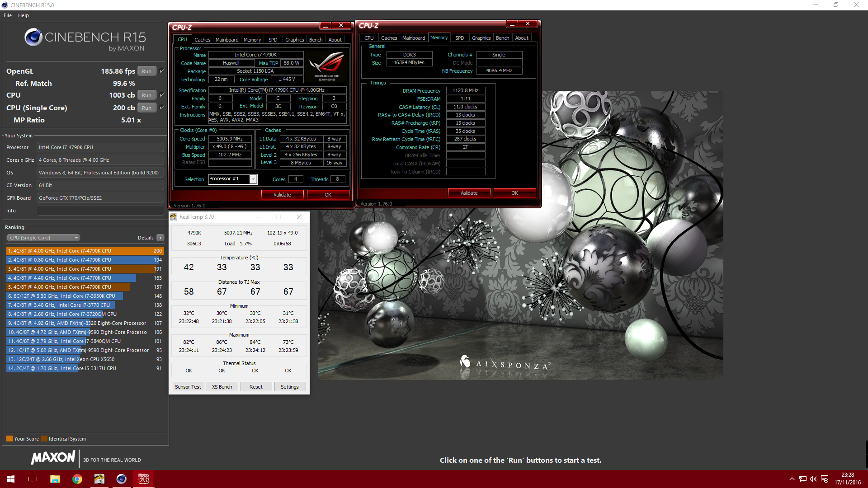This screenshot has width=868, height=488.
Task: Click Validate in the left CPU-Z window
Action: [283, 195]
